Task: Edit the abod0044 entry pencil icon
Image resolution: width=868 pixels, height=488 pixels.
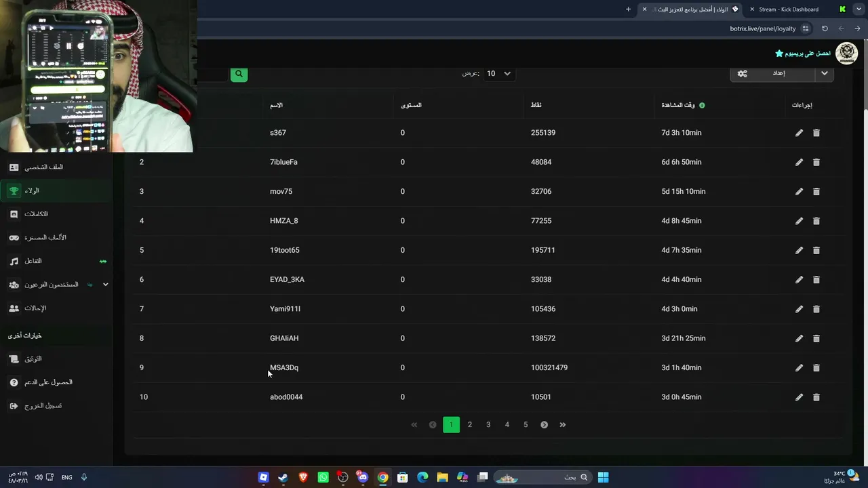Action: point(799,397)
